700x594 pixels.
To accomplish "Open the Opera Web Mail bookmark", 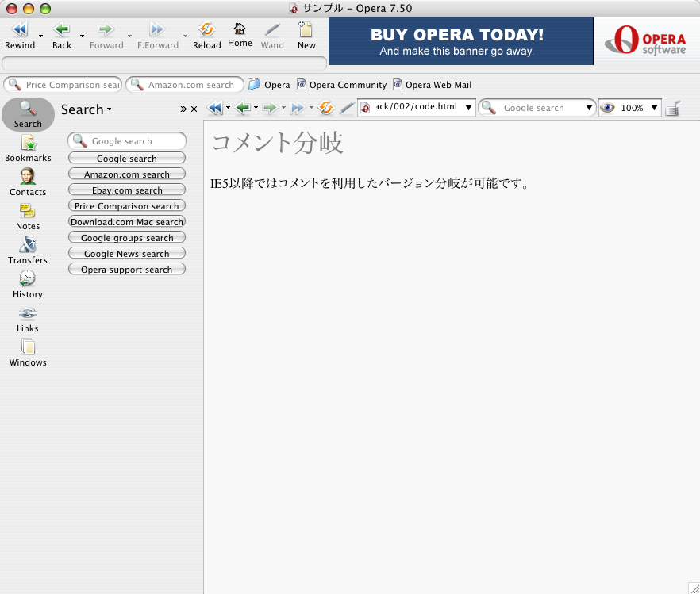I will click(x=432, y=85).
